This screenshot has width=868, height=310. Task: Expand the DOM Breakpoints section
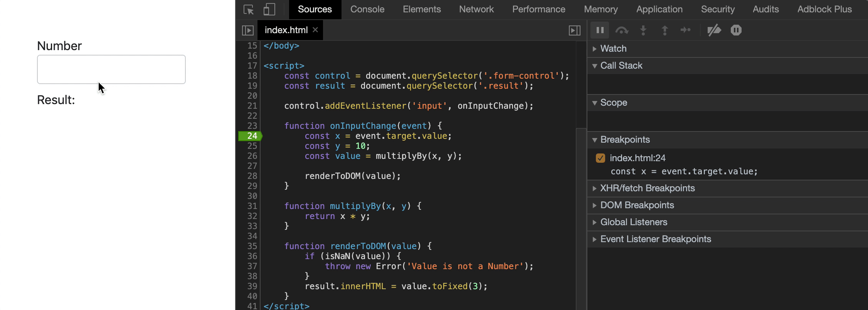tap(727, 205)
